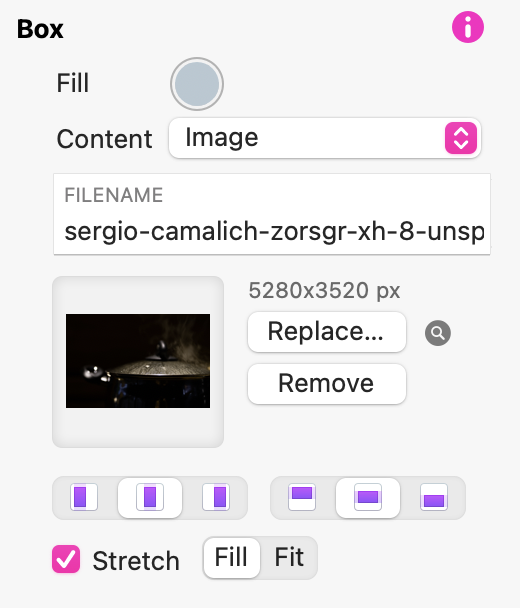Image resolution: width=520 pixels, height=608 pixels.
Task: Align image to the bottom vertically
Action: coord(434,497)
